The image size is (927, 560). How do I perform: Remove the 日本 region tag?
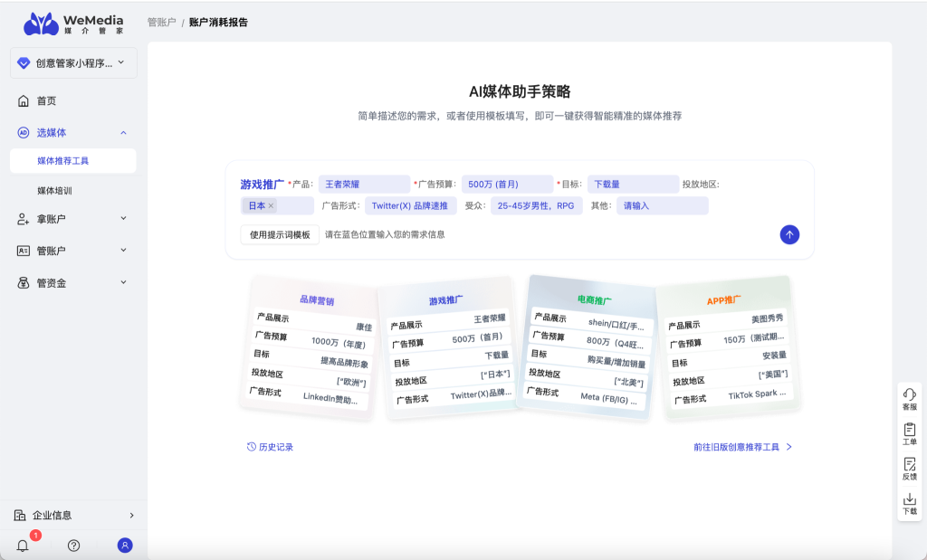[x=271, y=206]
